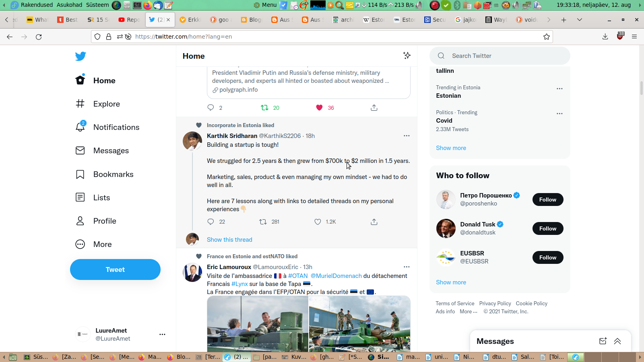The width and height of the screenshot is (644, 362).
Task: Open site lock security info
Action: 109,37
